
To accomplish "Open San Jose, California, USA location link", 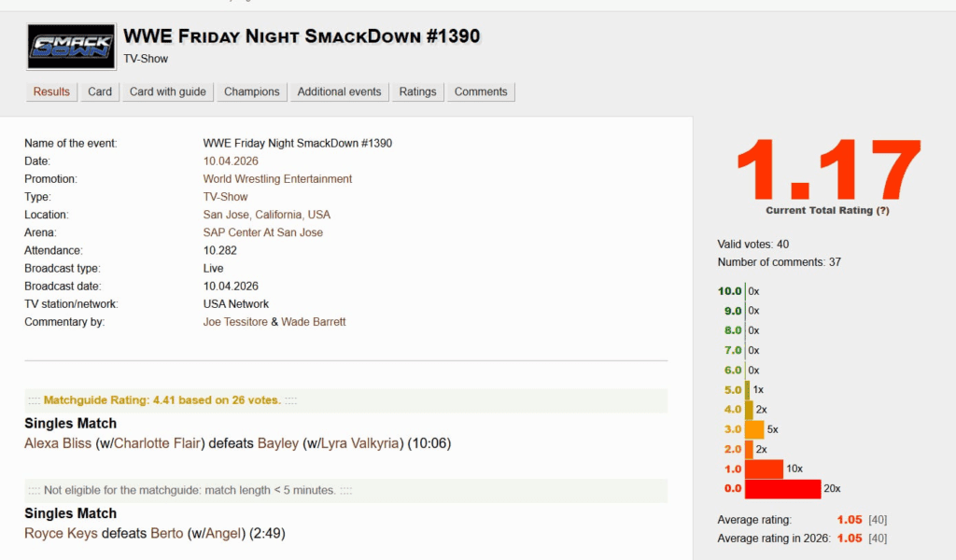I will click(266, 215).
